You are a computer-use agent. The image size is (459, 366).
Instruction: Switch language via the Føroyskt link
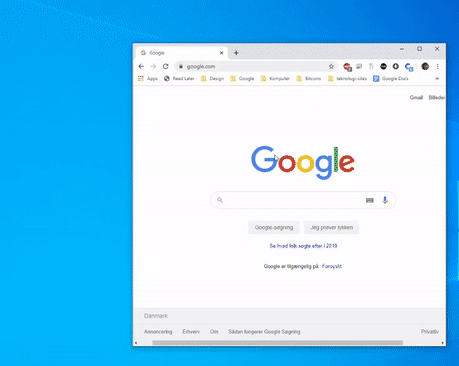(x=332, y=266)
